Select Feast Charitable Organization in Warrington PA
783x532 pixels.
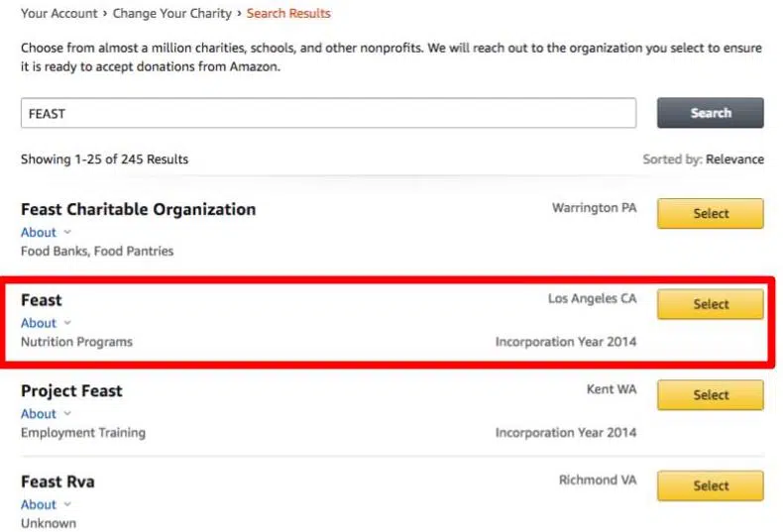tap(710, 214)
